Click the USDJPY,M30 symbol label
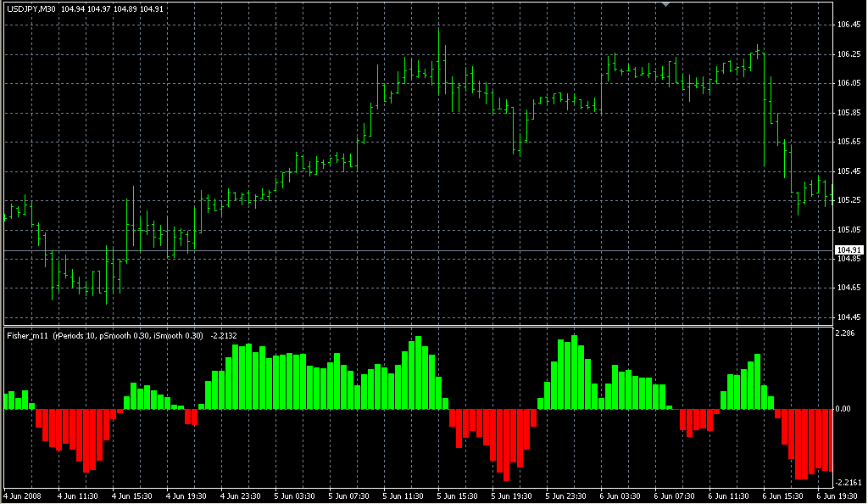 click(31, 9)
